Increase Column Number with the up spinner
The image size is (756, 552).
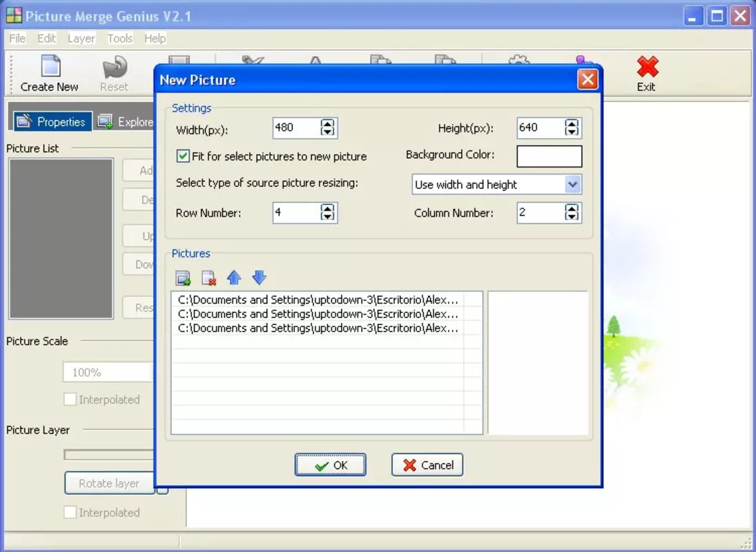coord(572,208)
